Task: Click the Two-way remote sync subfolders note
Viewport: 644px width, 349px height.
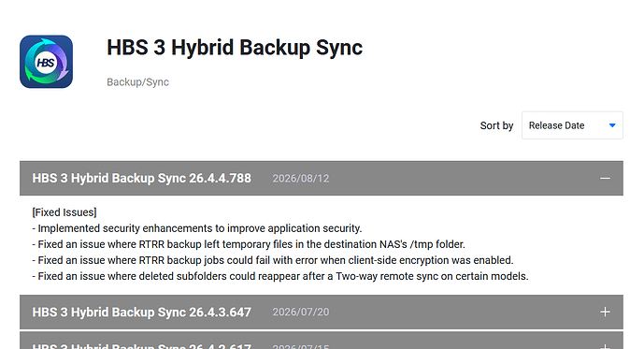Action: (280, 277)
